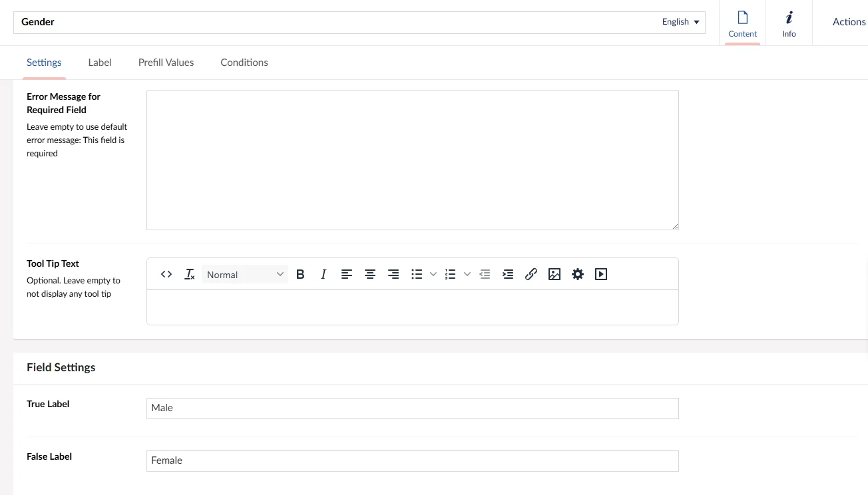This screenshot has width=868, height=495.
Task: Expand the Normal paragraph style dropdown
Action: tap(245, 274)
